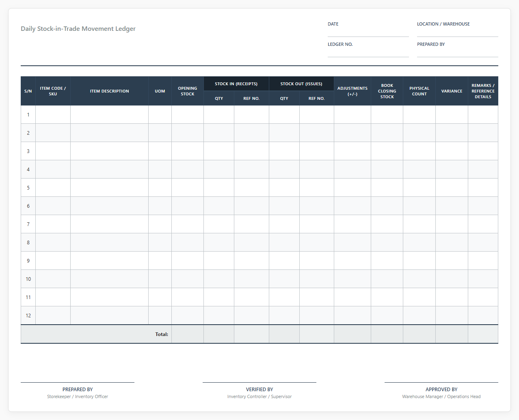Click the 'Stock Out (Issues)' group header

click(x=301, y=84)
